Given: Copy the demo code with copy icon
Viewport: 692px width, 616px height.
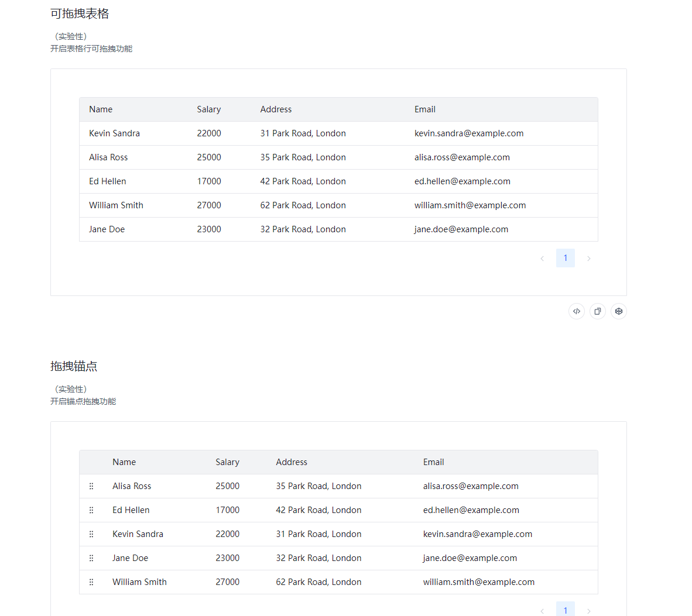Looking at the screenshot, I should pyautogui.click(x=598, y=311).
